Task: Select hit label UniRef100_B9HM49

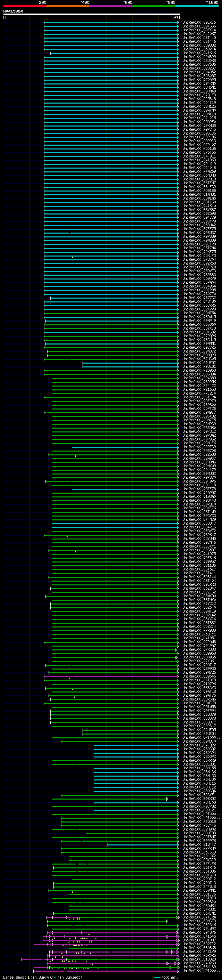Action: [x=199, y=91]
